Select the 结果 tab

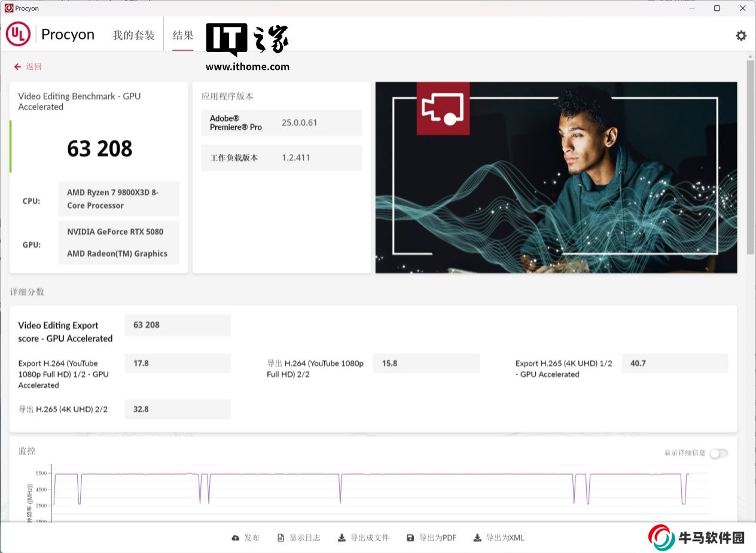coord(183,35)
